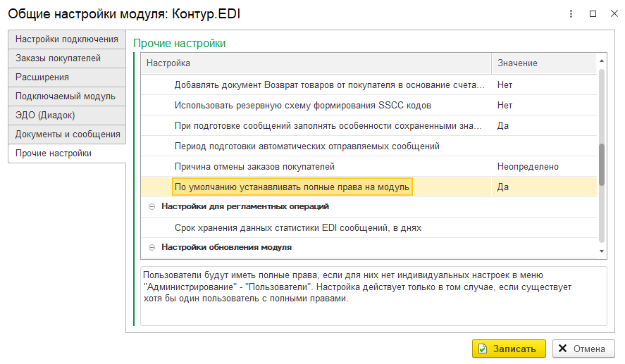Maximize the settings dialog window
Image resolution: width=625 pixels, height=364 pixels.
point(593,14)
